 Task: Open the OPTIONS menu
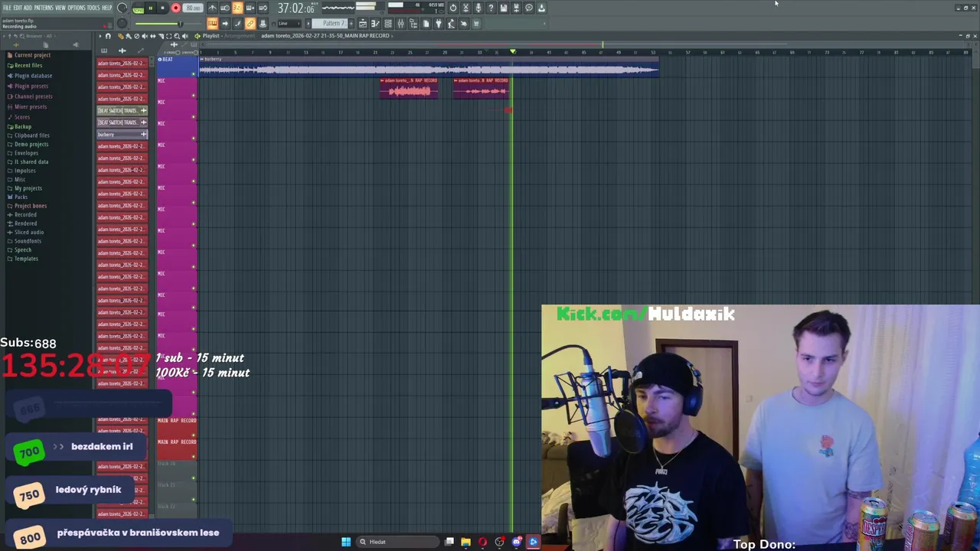coord(77,8)
